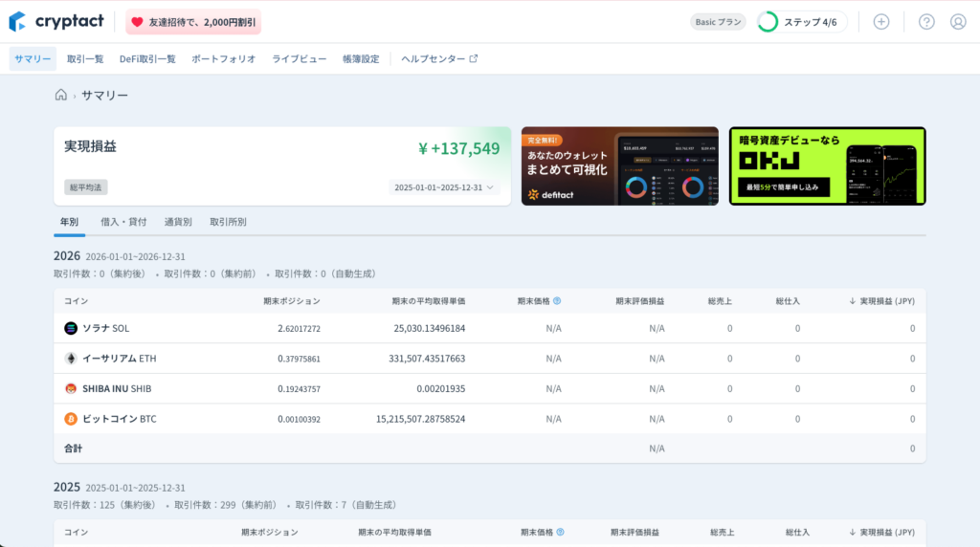Open the ヘルプセンター external link
This screenshot has height=547, width=980.
439,58
